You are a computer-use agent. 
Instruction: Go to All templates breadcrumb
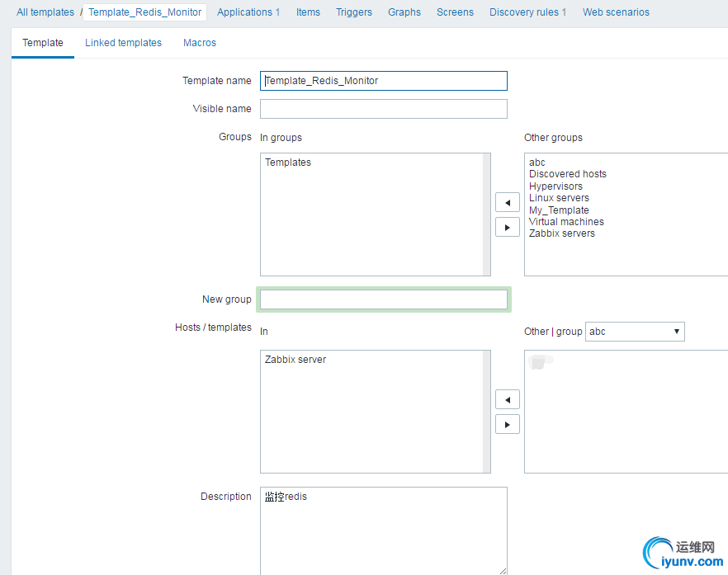click(x=45, y=12)
